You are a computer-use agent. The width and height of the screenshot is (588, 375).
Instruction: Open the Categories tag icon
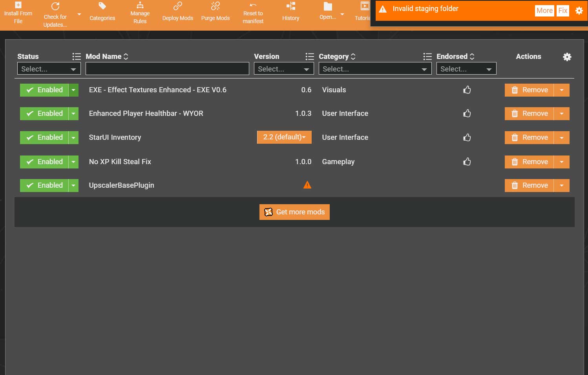102,7
